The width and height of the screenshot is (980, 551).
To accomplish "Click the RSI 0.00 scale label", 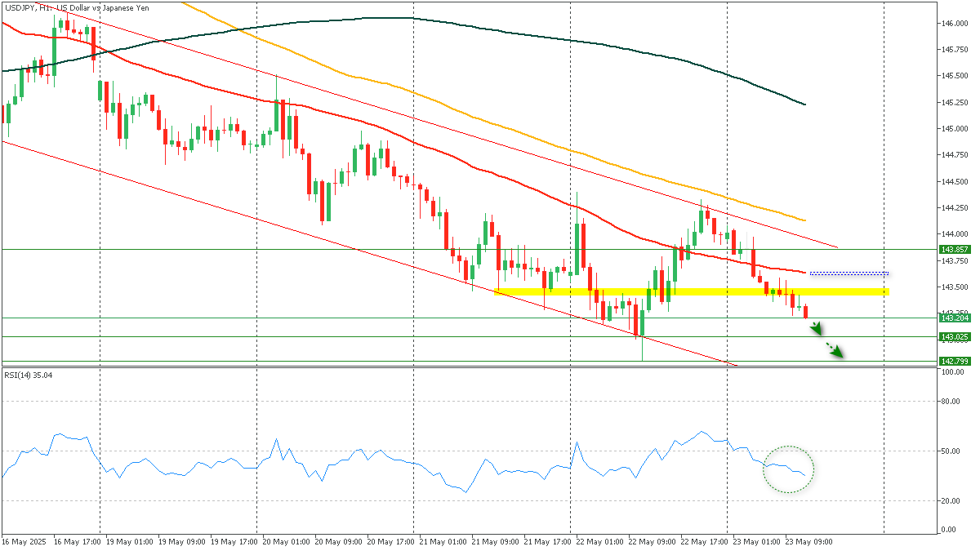I will [x=949, y=530].
